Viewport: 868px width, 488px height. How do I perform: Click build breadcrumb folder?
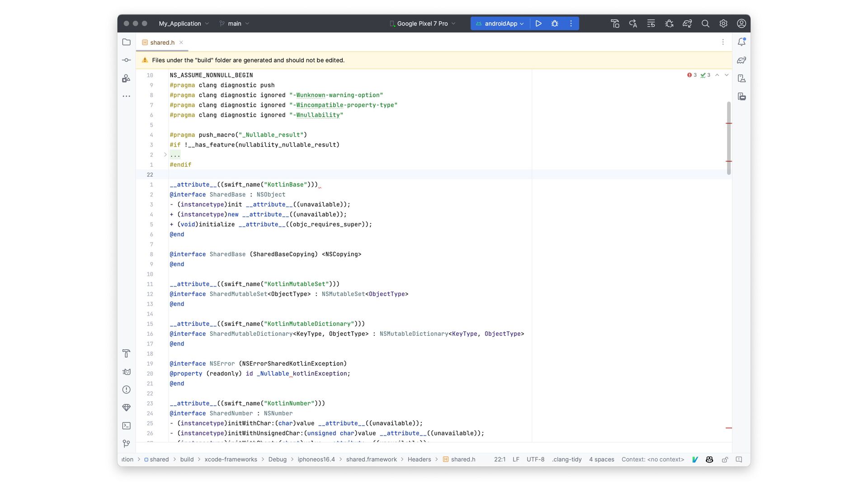[187, 460]
